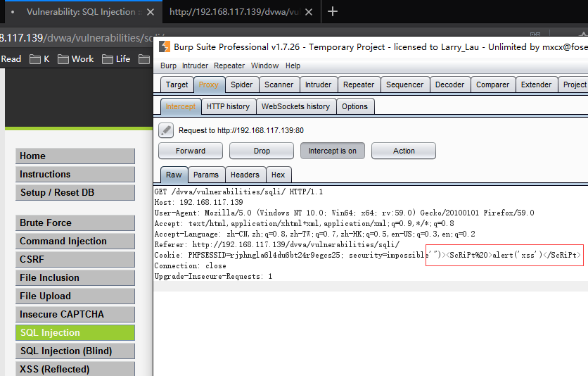This screenshot has height=376, width=588.
Task: Select the Raw request view tab
Action: tap(174, 175)
